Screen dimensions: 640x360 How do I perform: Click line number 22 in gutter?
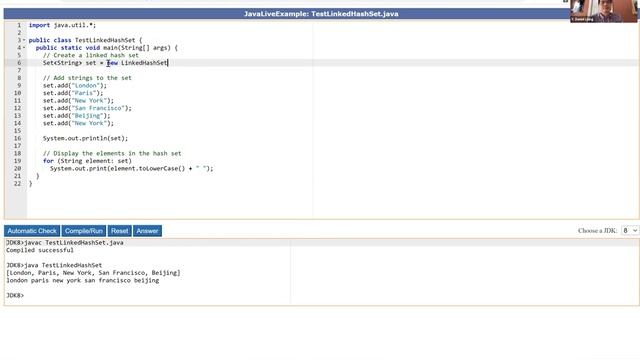pyautogui.click(x=17, y=184)
